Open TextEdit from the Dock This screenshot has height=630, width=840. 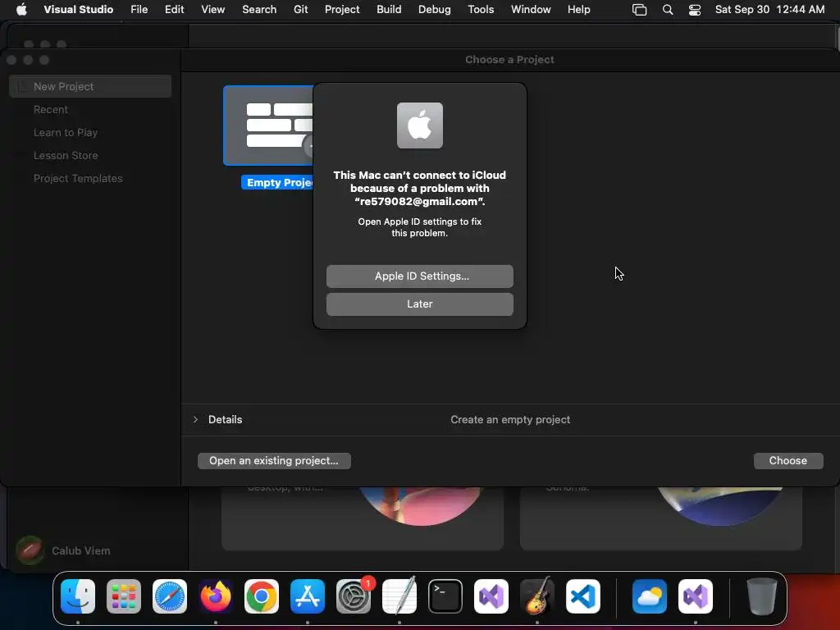coord(399,596)
